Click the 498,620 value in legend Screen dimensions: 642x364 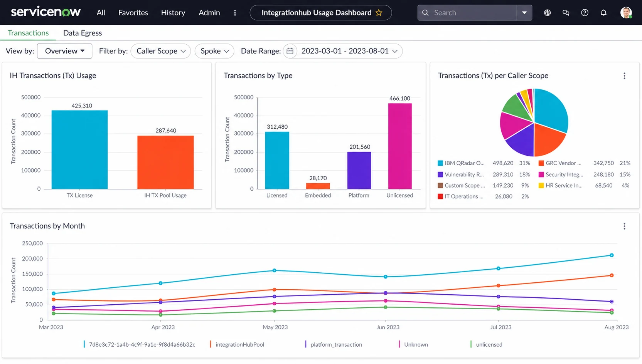[x=503, y=163]
